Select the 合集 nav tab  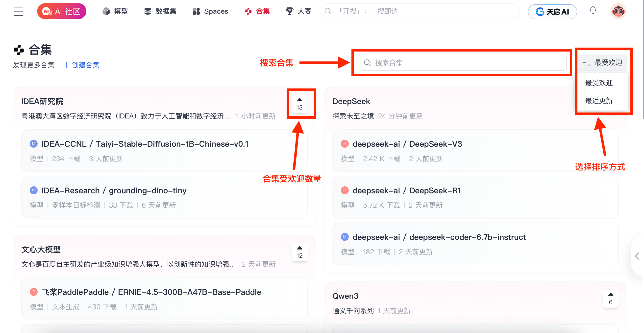[257, 11]
